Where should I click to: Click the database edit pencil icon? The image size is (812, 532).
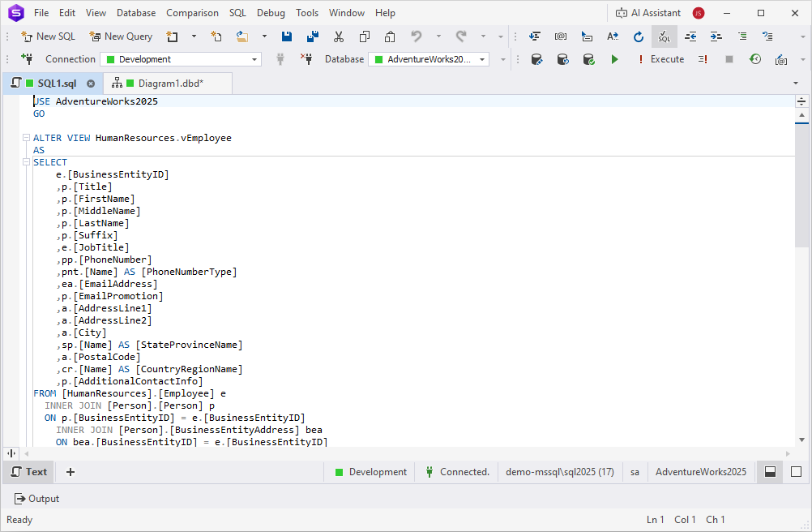tap(537, 59)
